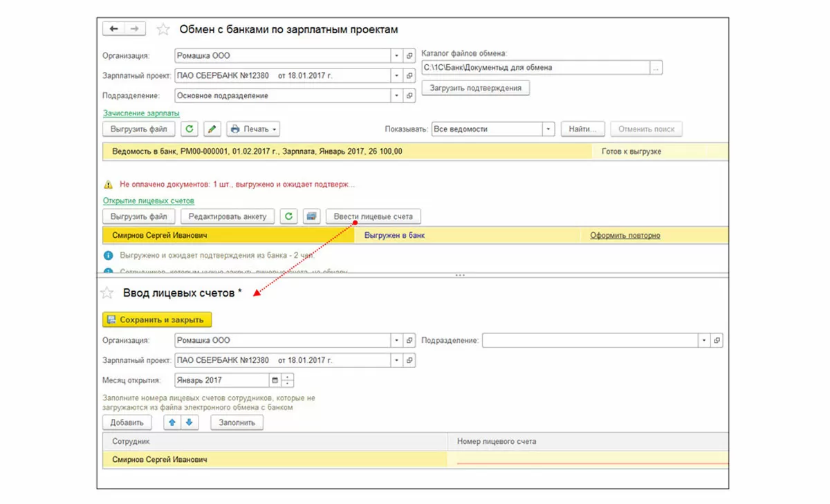This screenshot has height=504, width=830.
Task: Click Сохранить и закрыть button
Action: coord(157,320)
